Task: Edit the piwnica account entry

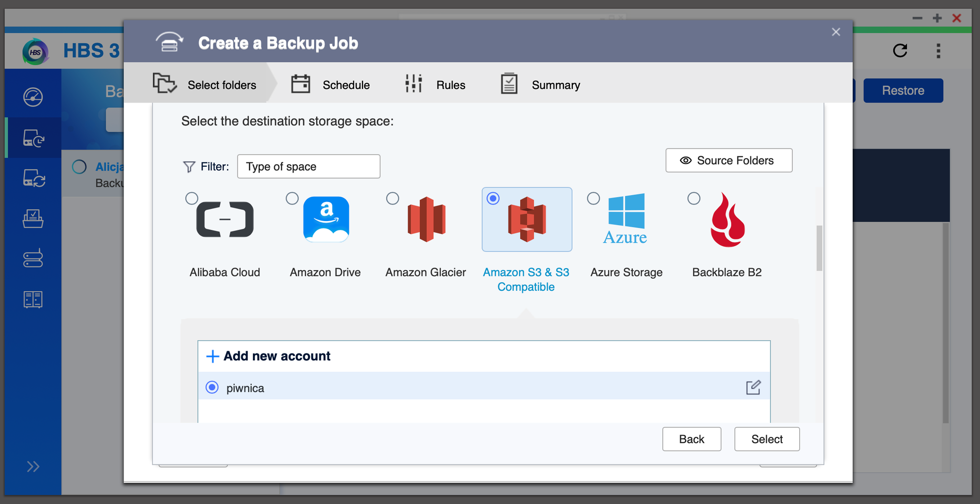Action: [x=753, y=387]
